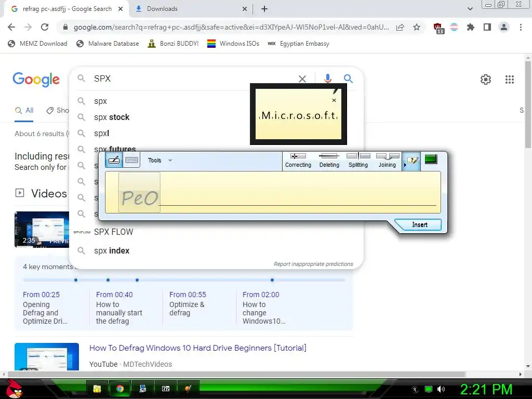Image resolution: width=532 pixels, height=399 pixels.
Task: Click the blue Google search magnifier button
Action: [348, 79]
